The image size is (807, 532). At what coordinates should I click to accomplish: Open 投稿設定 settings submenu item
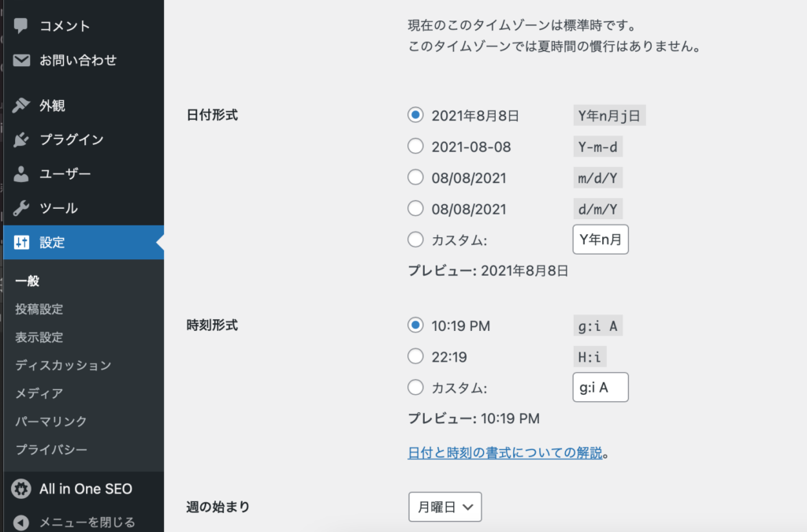[39, 309]
